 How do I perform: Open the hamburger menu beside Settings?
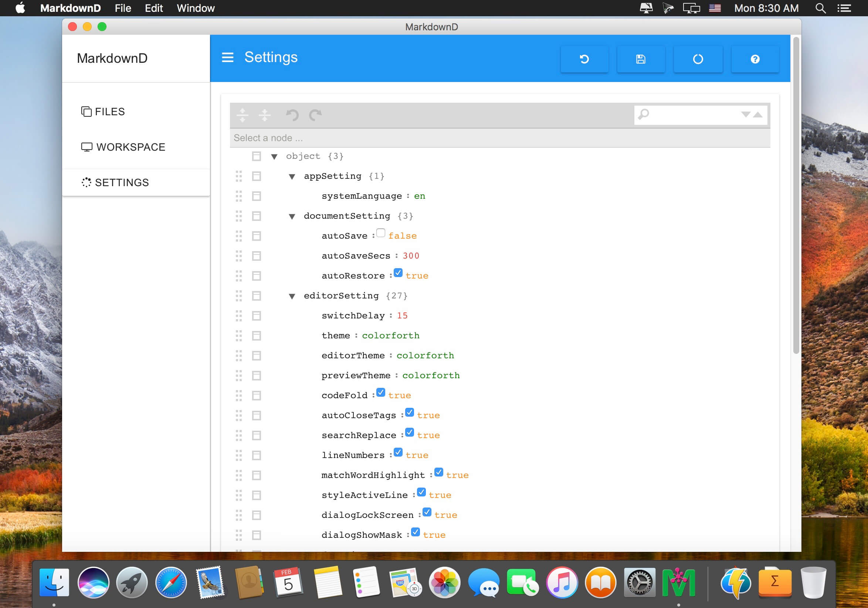[227, 57]
